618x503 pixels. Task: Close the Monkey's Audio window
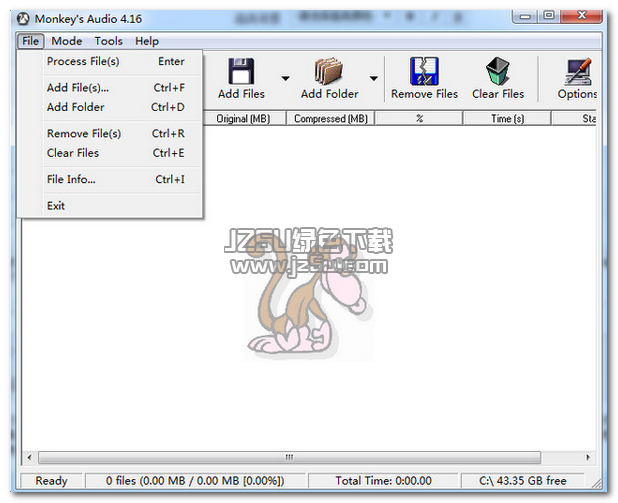tap(581, 16)
